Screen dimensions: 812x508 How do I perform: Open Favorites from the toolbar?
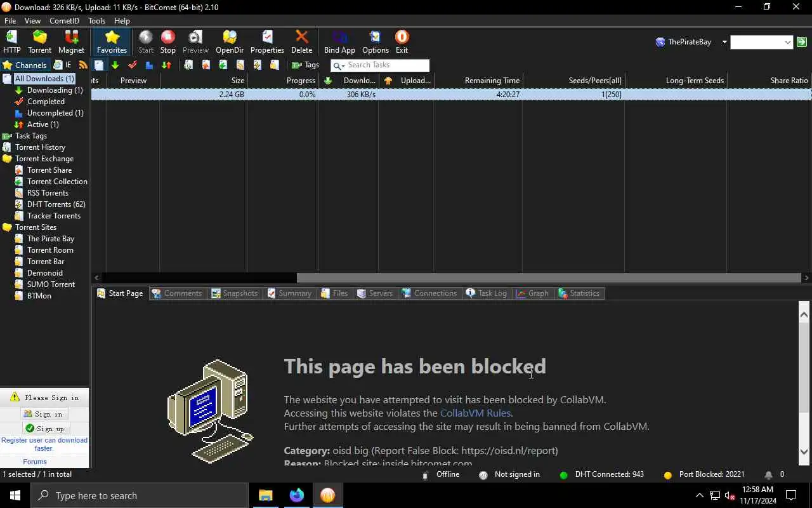pos(112,42)
